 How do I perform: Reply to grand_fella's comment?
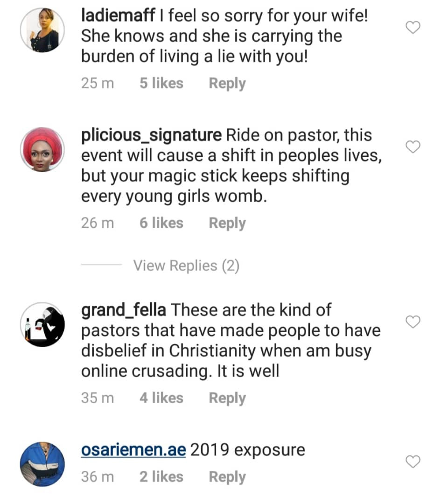(x=227, y=398)
